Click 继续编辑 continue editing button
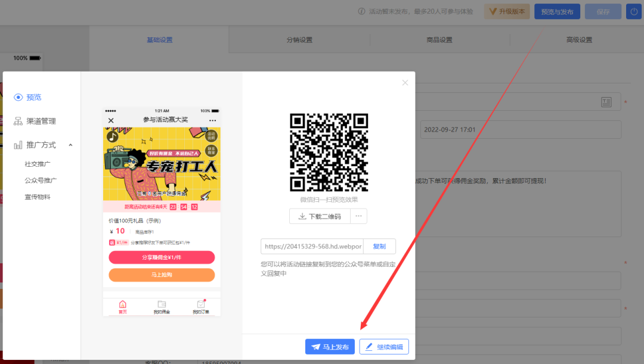This screenshot has height=364, width=644. pos(384,347)
